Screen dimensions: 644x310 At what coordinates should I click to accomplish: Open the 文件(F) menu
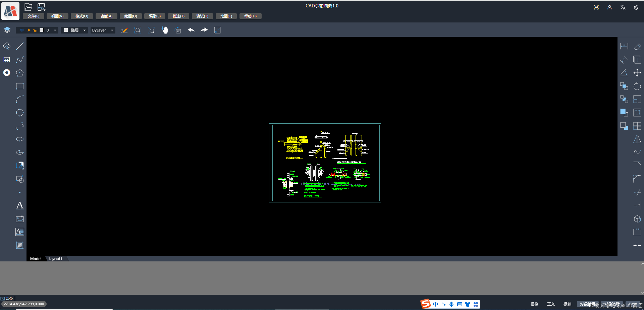click(x=34, y=16)
